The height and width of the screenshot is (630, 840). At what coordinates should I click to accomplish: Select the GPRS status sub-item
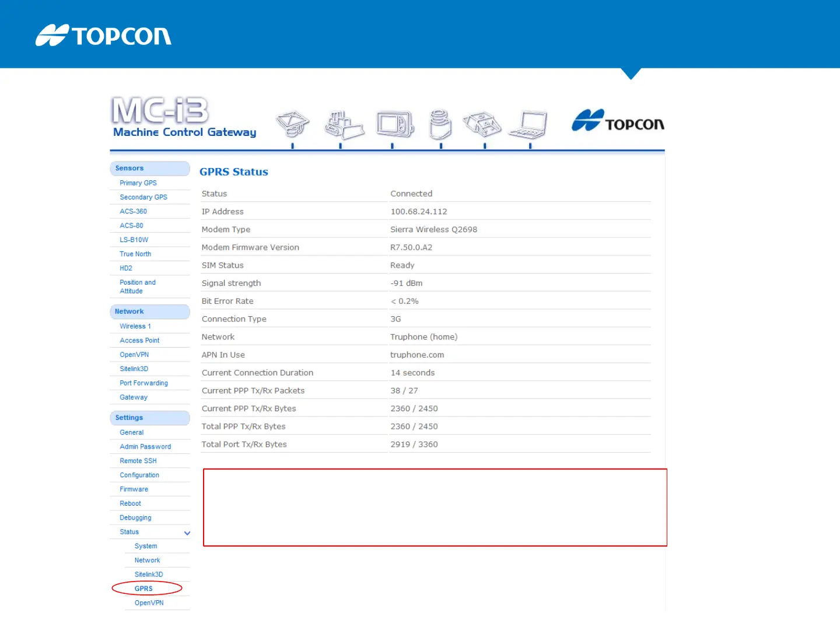(x=143, y=589)
